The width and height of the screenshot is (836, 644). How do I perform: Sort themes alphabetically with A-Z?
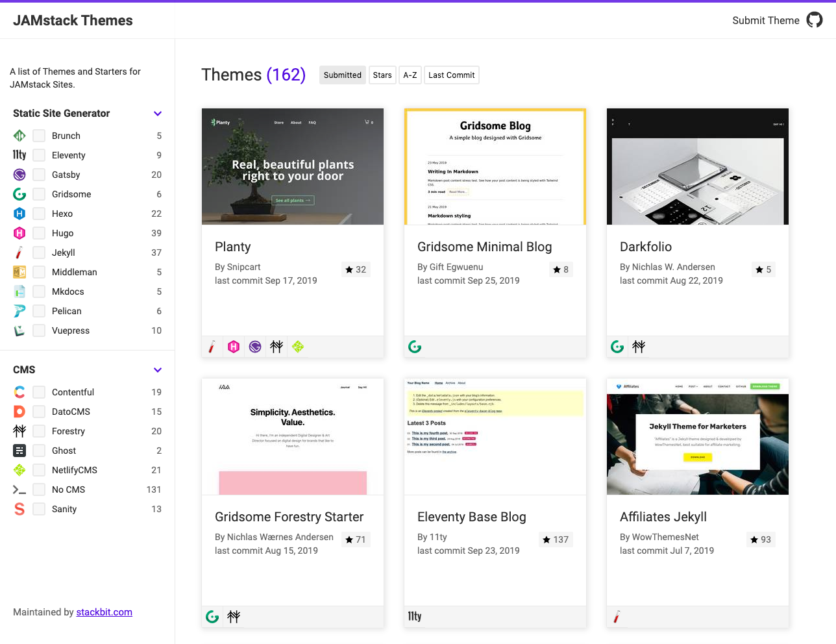coord(410,75)
